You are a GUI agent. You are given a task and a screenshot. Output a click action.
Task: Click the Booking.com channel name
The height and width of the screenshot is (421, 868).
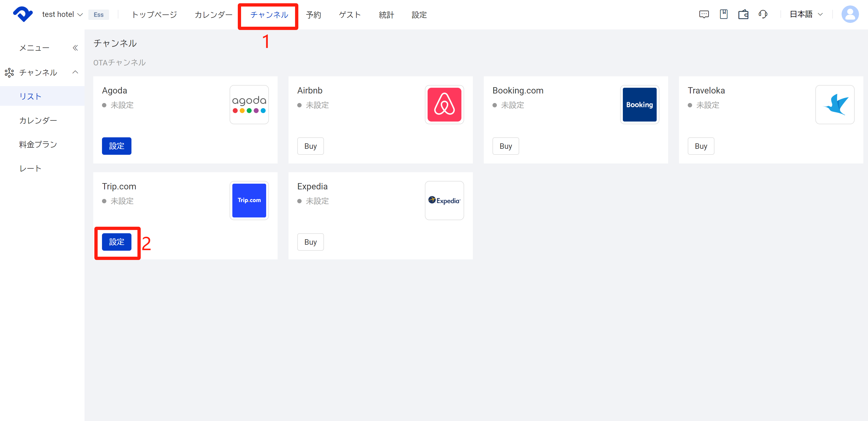tap(518, 90)
